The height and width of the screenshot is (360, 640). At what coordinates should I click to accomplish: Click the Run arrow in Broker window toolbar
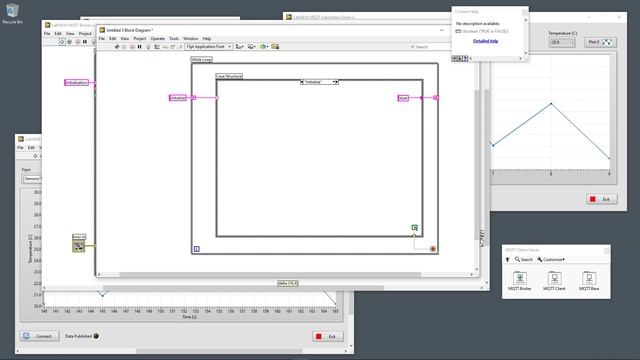[x=62, y=42]
